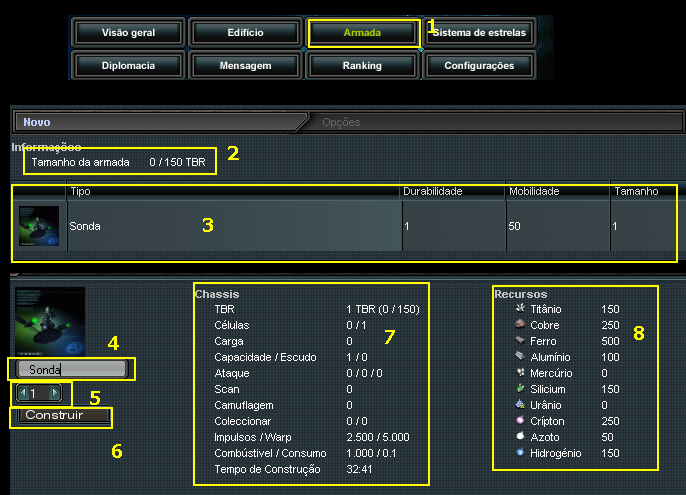Viewport: 686px width, 495px height.
Task: Open the Diplomacia page
Action: pyautogui.click(x=128, y=66)
